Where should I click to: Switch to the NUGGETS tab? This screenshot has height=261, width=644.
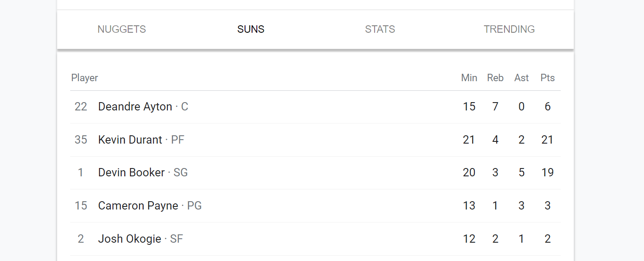point(122,29)
